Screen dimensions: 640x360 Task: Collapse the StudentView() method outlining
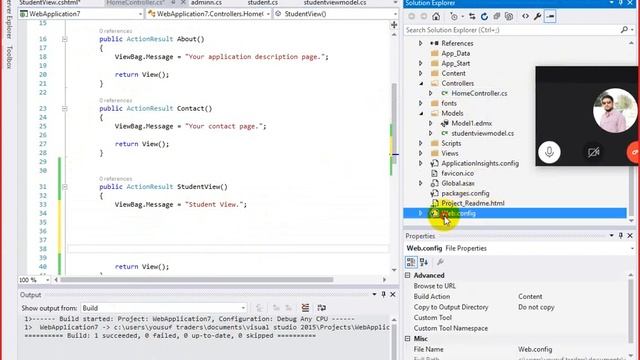coord(64,187)
